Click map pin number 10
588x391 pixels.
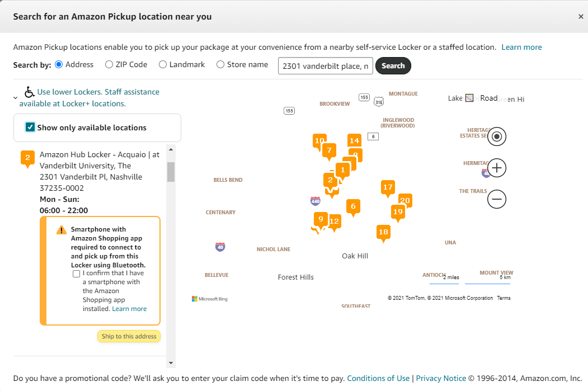point(319,141)
